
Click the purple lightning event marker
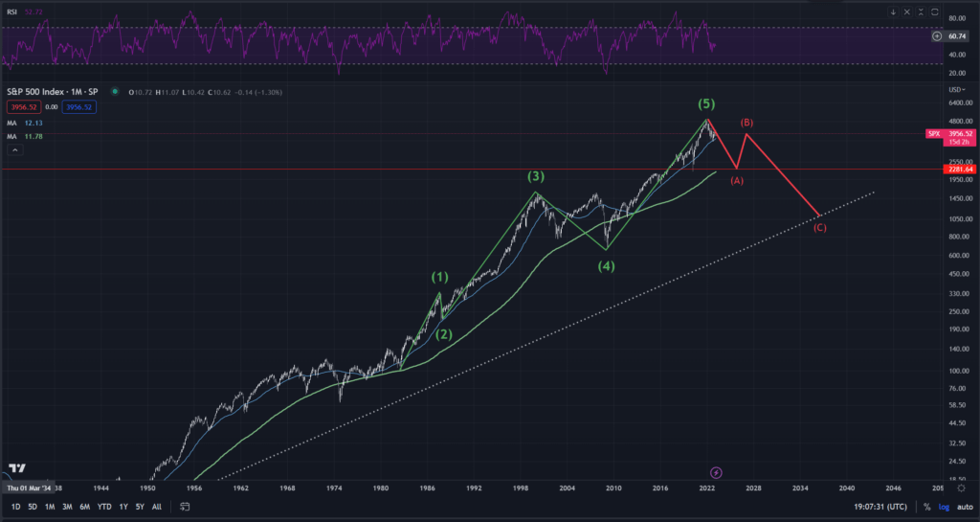click(x=716, y=472)
